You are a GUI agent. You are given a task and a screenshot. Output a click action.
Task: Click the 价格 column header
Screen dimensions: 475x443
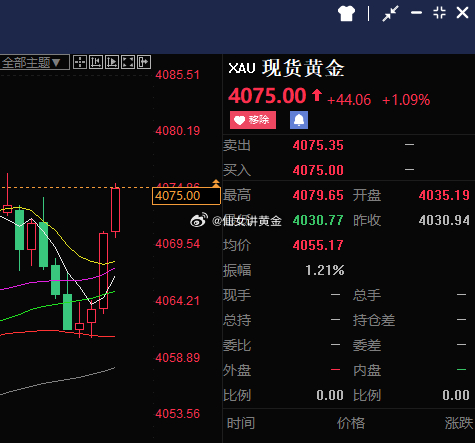coord(351,423)
